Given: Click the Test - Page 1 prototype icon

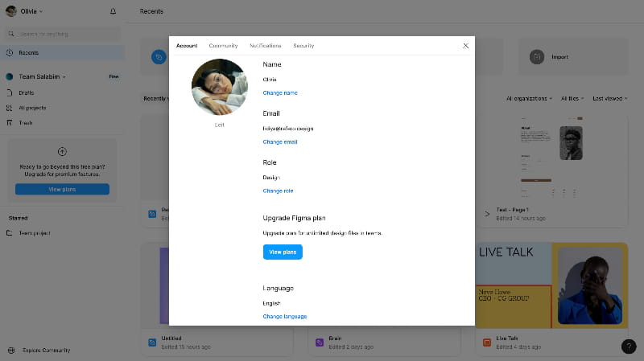Looking at the screenshot, I should 487,214.
